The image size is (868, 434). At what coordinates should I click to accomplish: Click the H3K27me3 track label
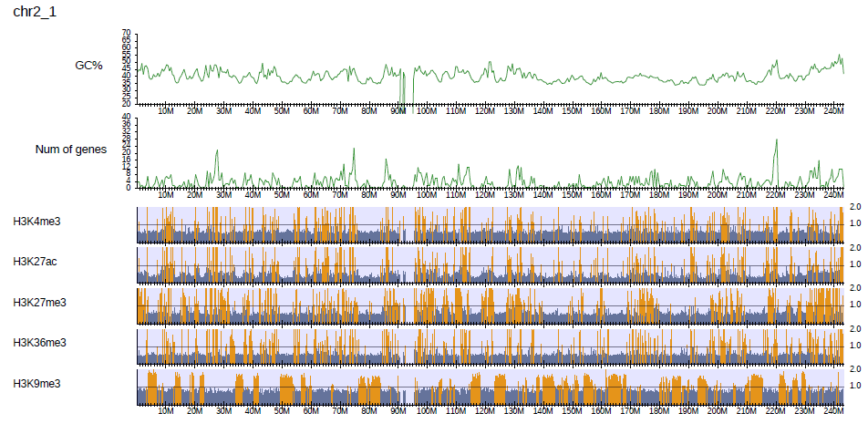click(x=39, y=303)
